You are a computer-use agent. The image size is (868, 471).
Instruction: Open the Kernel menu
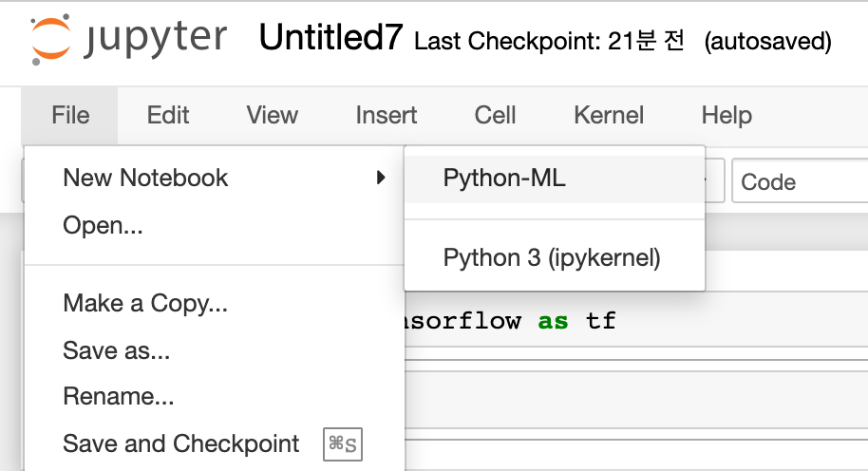click(609, 115)
